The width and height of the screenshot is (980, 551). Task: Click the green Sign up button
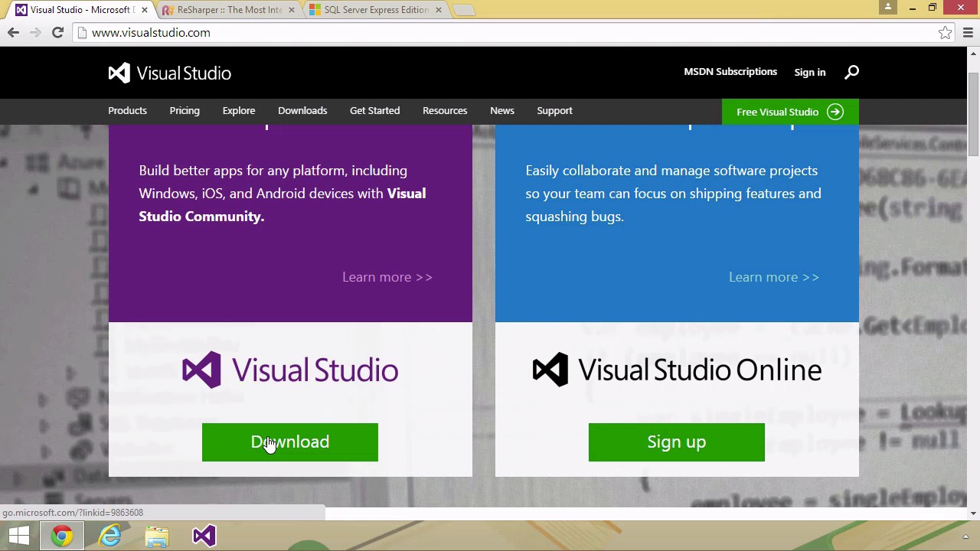pyautogui.click(x=677, y=442)
